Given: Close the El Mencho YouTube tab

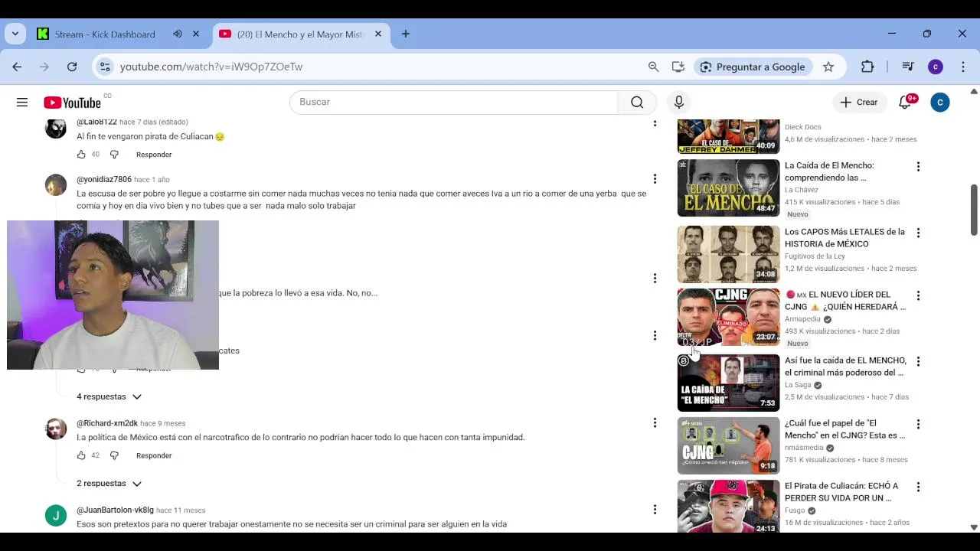Looking at the screenshot, I should [377, 34].
